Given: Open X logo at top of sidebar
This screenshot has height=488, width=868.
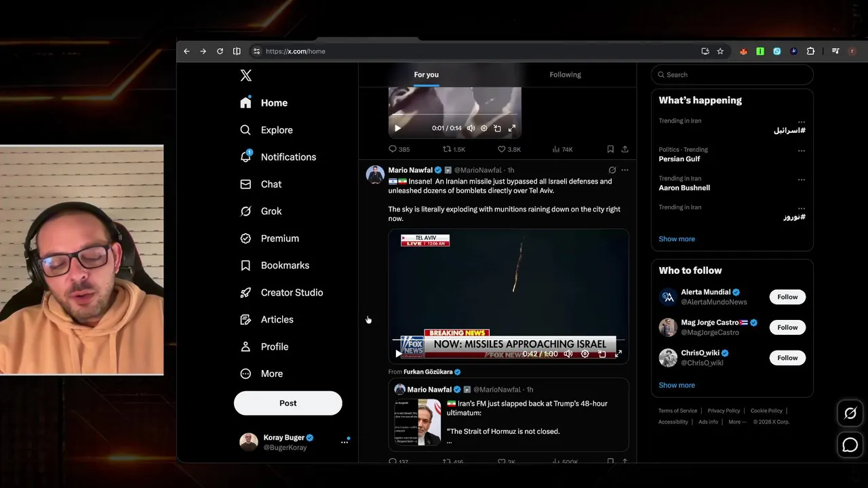Looking at the screenshot, I should tap(246, 75).
